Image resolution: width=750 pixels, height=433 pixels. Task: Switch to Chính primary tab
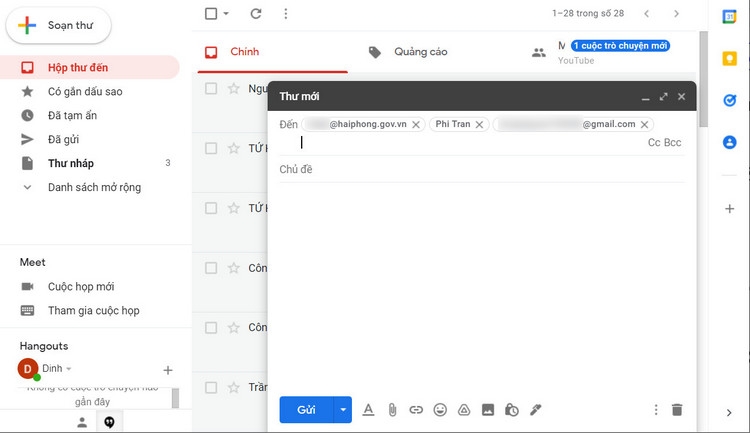273,52
